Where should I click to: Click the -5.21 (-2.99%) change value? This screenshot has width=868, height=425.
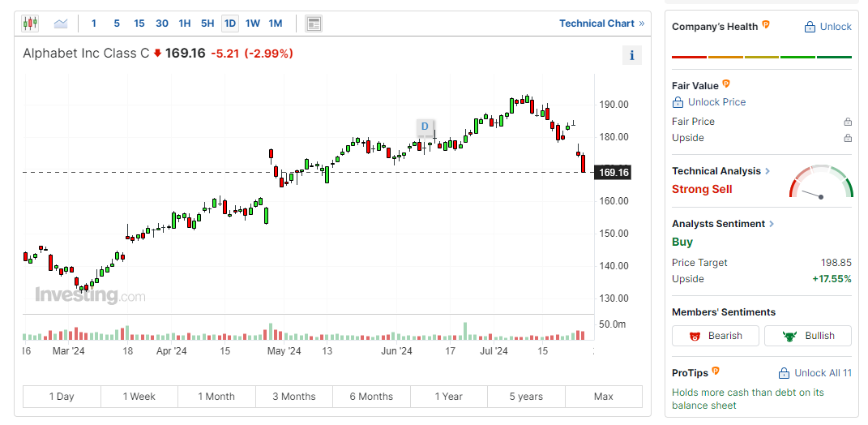click(252, 54)
